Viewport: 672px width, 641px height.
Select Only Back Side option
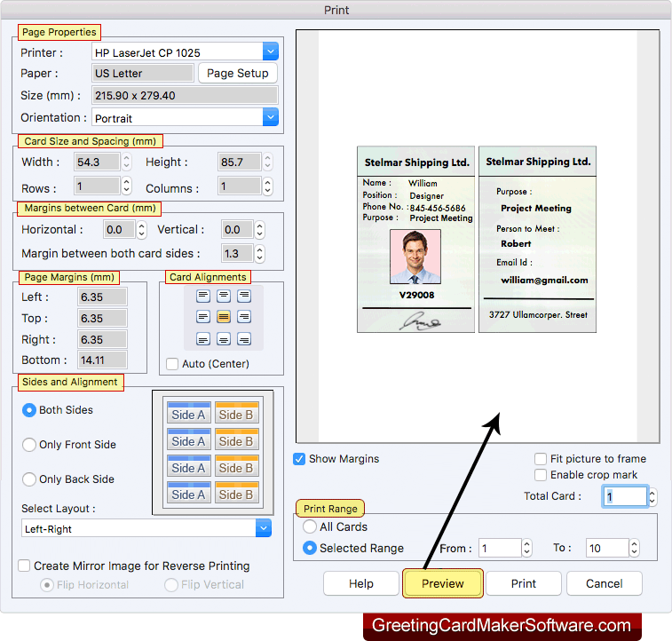29,479
